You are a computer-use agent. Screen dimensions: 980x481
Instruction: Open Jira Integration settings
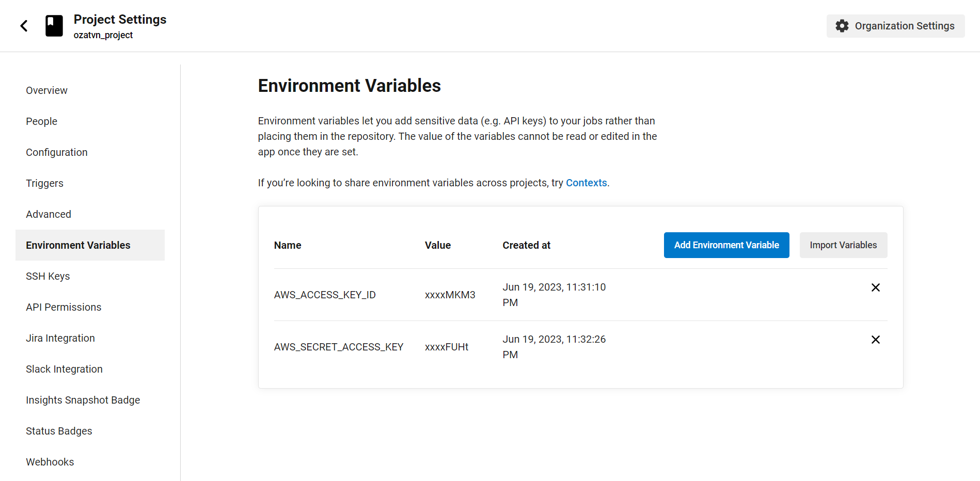pos(60,338)
